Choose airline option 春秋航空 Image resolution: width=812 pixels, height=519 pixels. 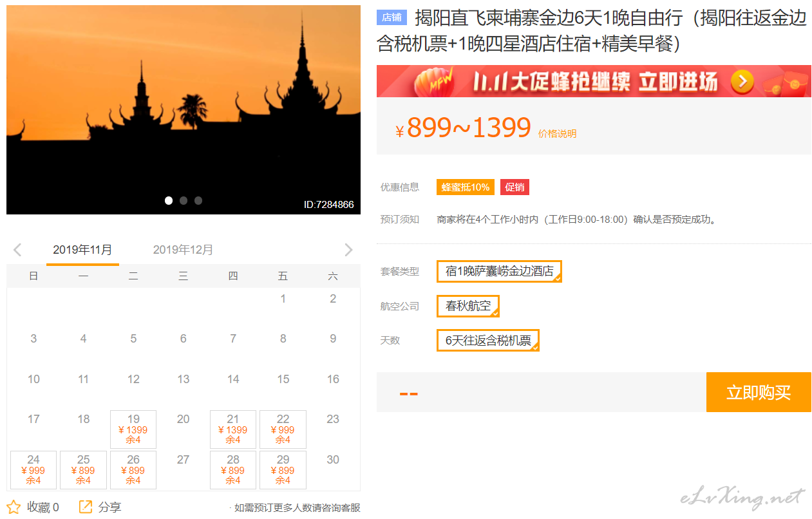pyautogui.click(x=468, y=306)
